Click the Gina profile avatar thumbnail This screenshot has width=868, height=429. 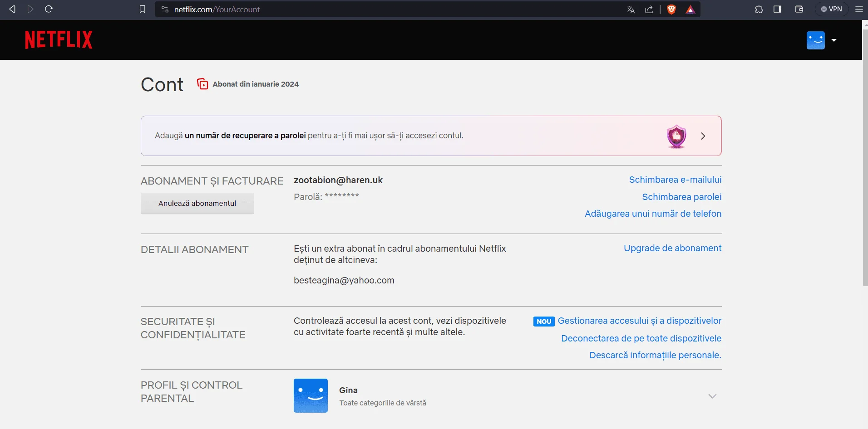311,395
